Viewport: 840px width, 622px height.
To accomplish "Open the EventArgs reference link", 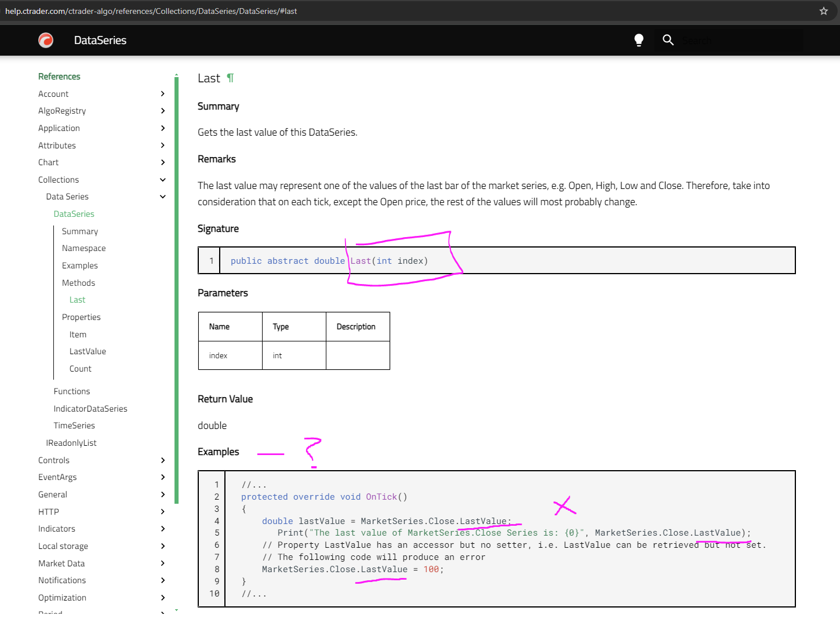I will point(57,477).
